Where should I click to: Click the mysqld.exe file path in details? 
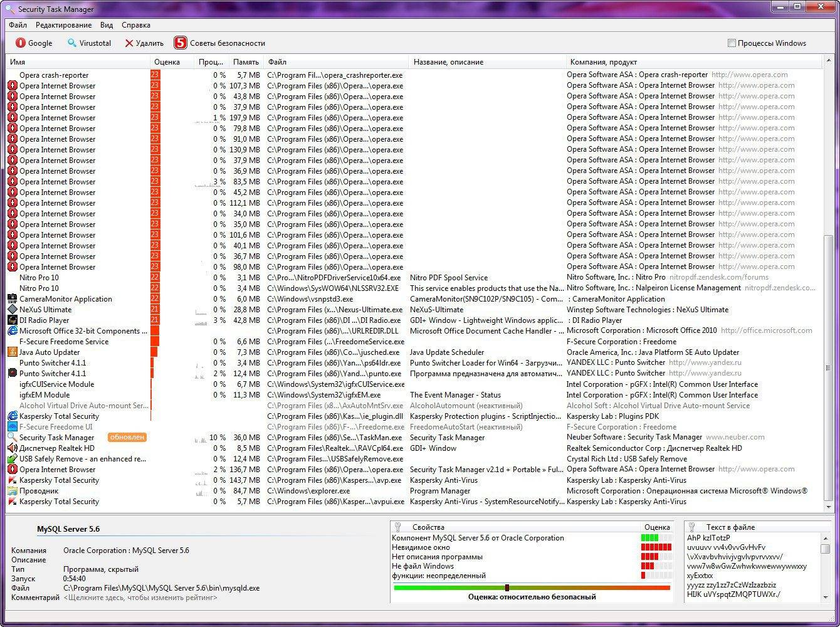162,588
